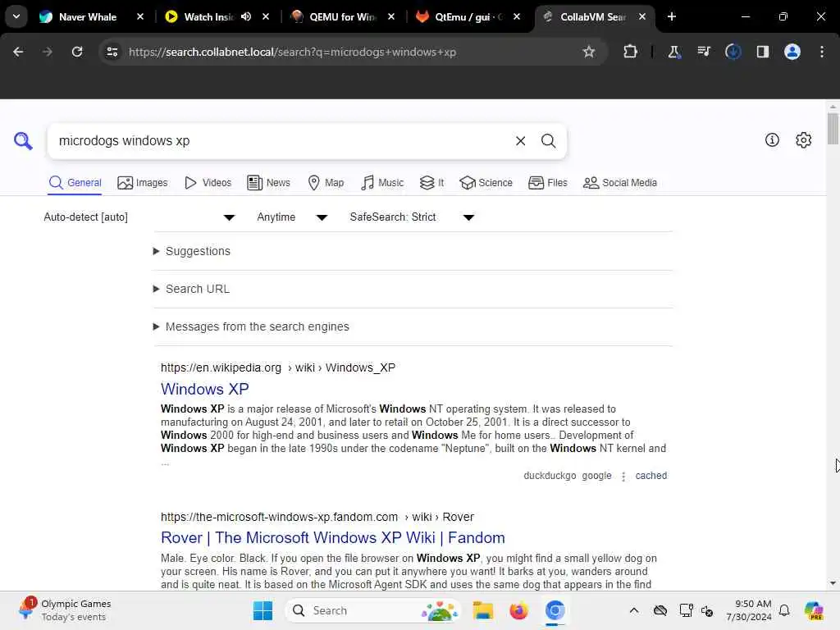Open Copilot preview icon in taskbar
The image size is (840, 630).
[x=814, y=610]
